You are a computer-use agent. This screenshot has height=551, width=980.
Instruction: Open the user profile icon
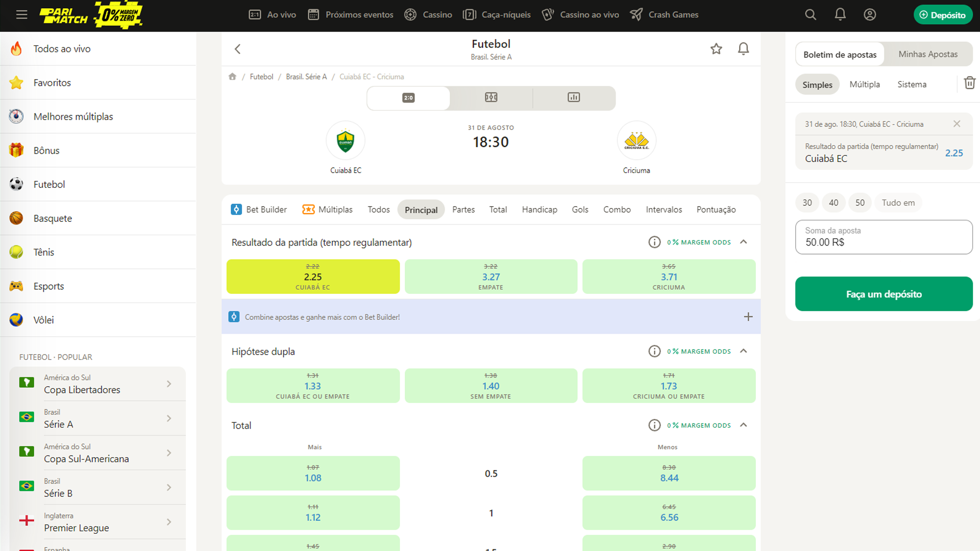pos(870,15)
